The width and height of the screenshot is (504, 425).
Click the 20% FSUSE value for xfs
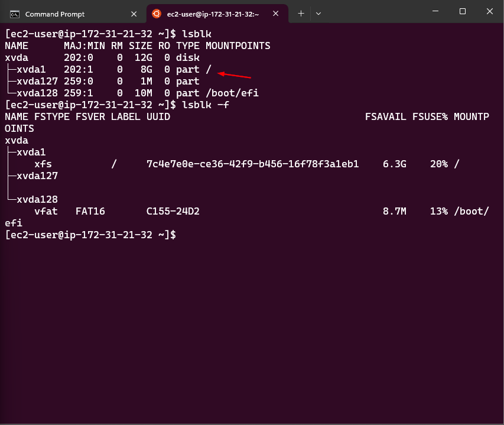coord(438,164)
